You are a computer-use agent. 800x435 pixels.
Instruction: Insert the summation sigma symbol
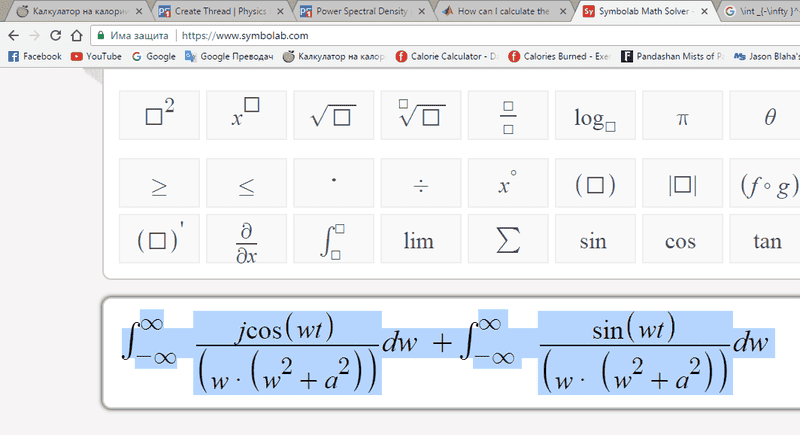point(508,240)
